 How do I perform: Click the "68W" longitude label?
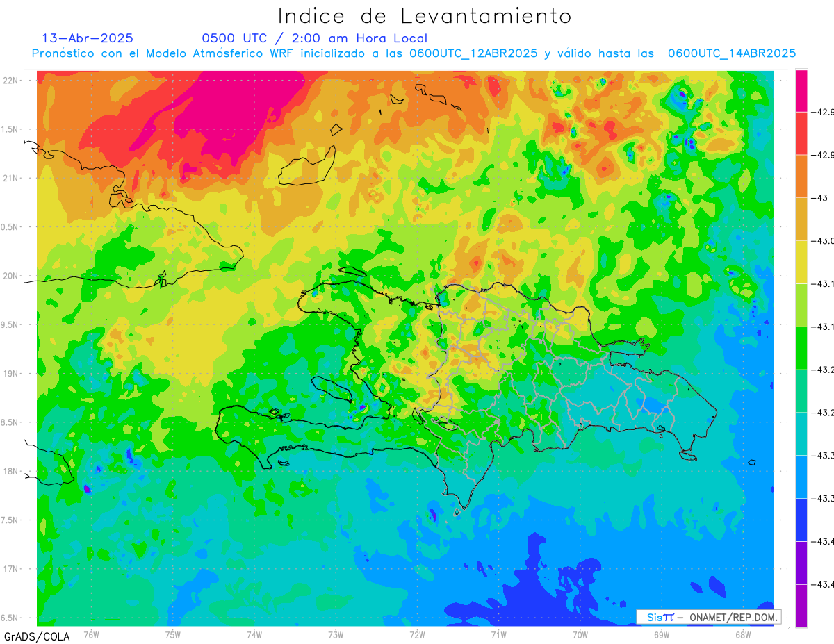743,634
